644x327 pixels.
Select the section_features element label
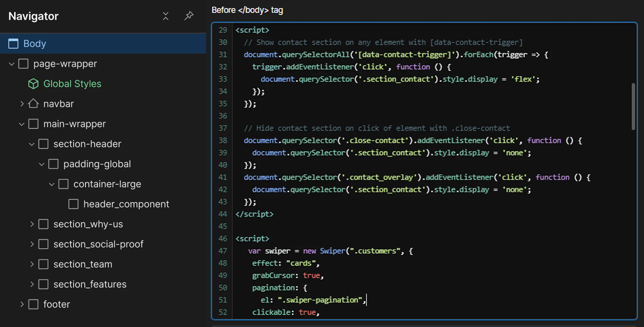pos(90,284)
